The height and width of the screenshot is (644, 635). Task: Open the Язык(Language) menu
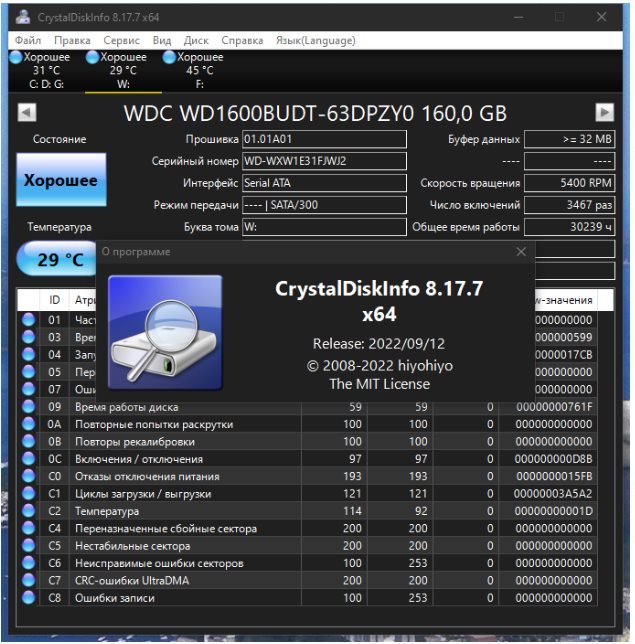tap(315, 40)
